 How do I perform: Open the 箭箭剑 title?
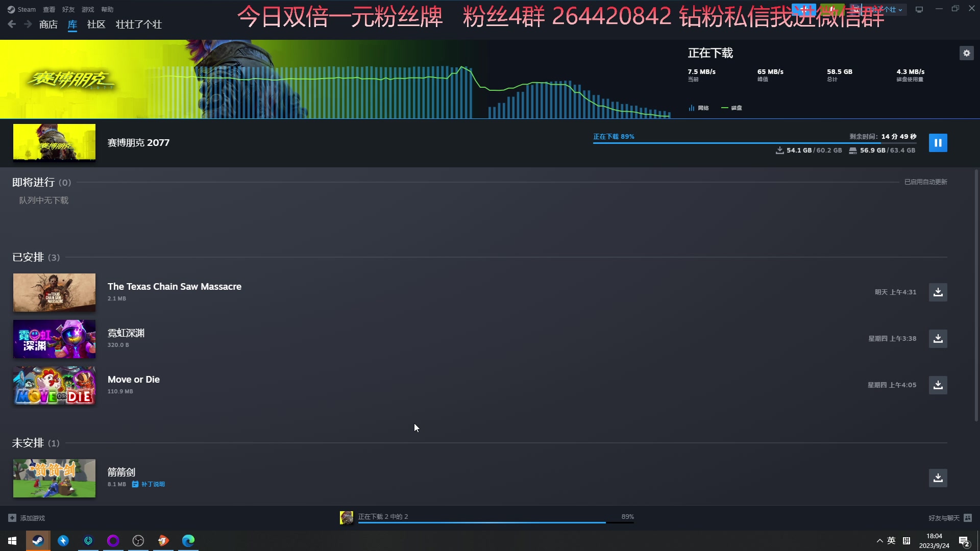pos(121,472)
